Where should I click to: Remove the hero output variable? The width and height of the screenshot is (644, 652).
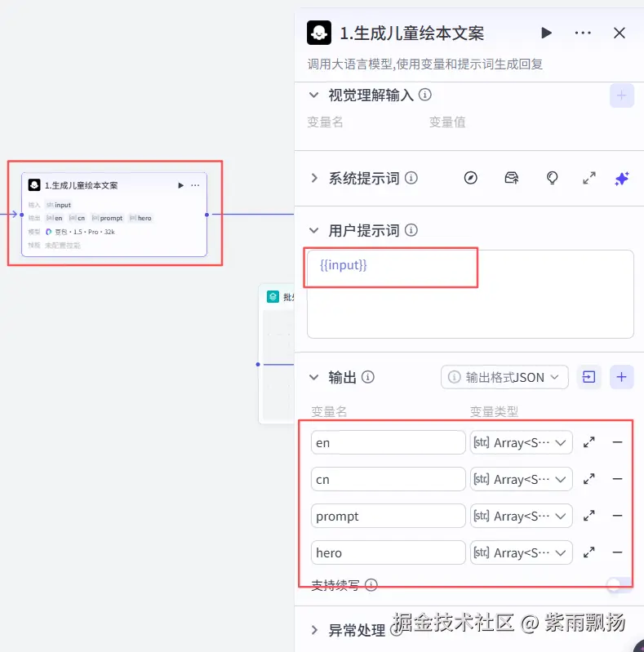617,552
